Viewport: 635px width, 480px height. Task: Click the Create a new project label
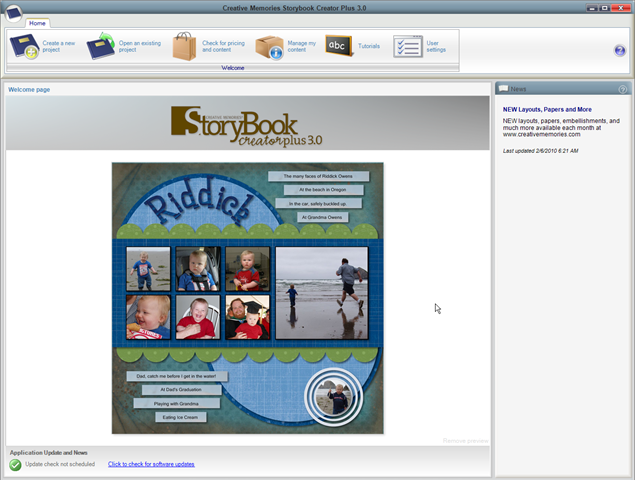[x=59, y=46]
